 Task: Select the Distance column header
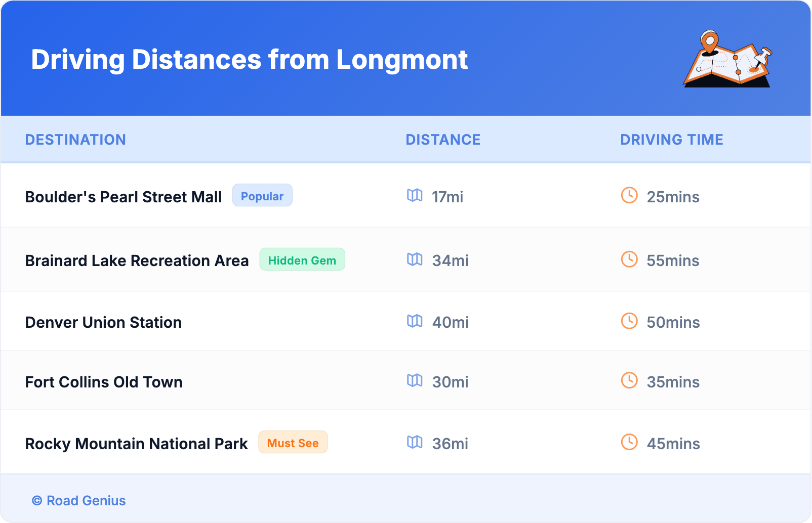point(443,140)
